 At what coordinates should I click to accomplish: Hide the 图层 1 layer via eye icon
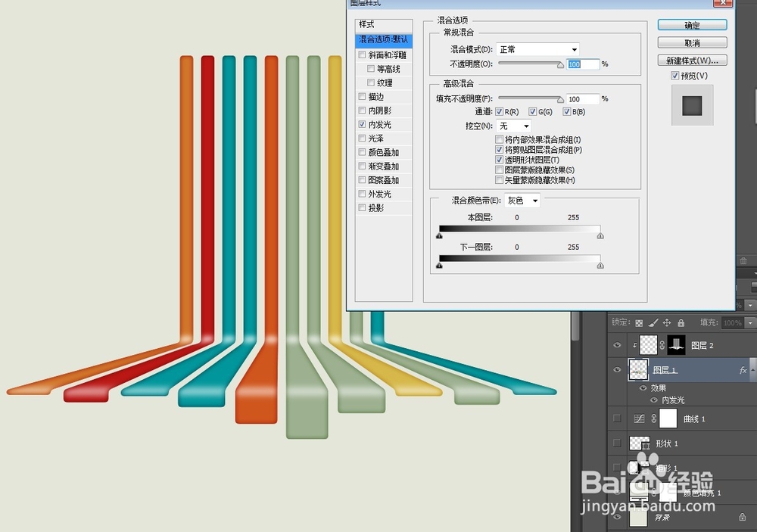coord(617,370)
